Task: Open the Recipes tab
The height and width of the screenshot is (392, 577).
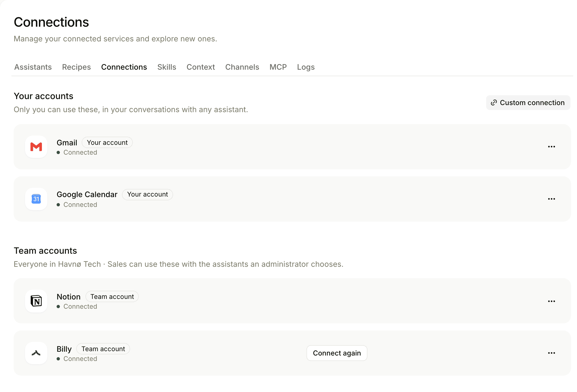Action: (76, 67)
